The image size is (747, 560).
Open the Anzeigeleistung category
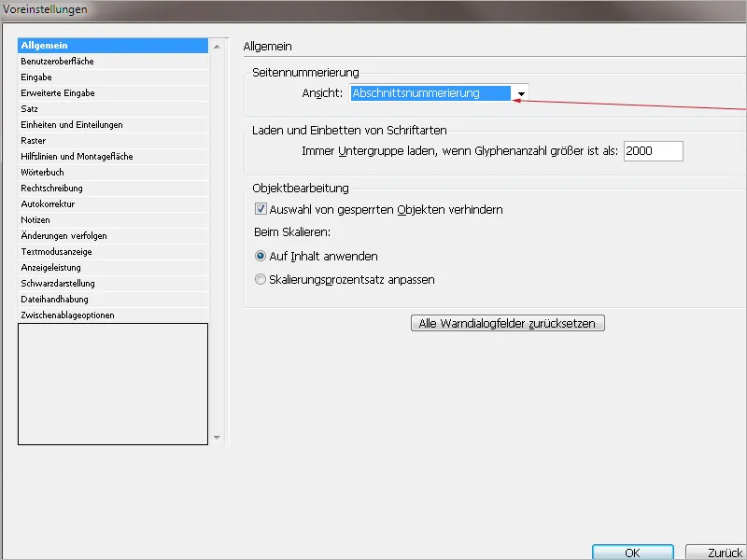113,268
